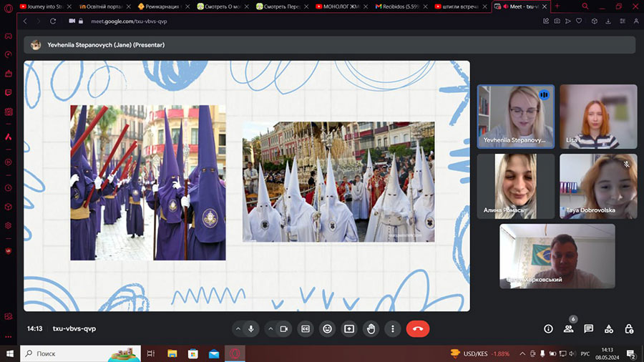Leave the call with red hang-up button
This screenshot has height=362, width=644.
tap(418, 329)
